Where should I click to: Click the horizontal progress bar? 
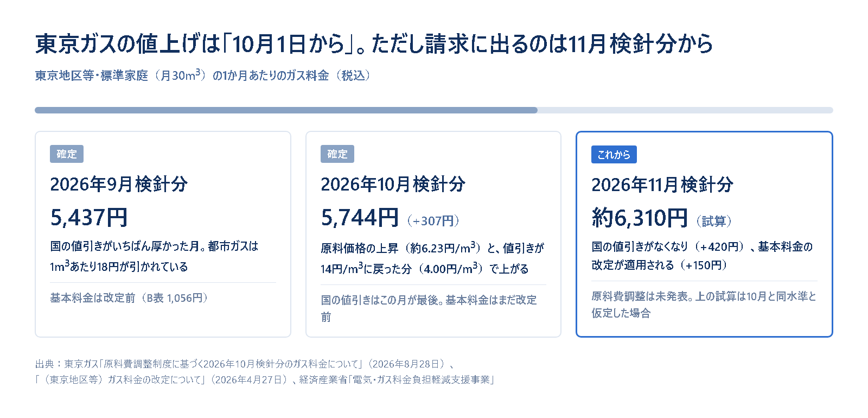pos(434,110)
